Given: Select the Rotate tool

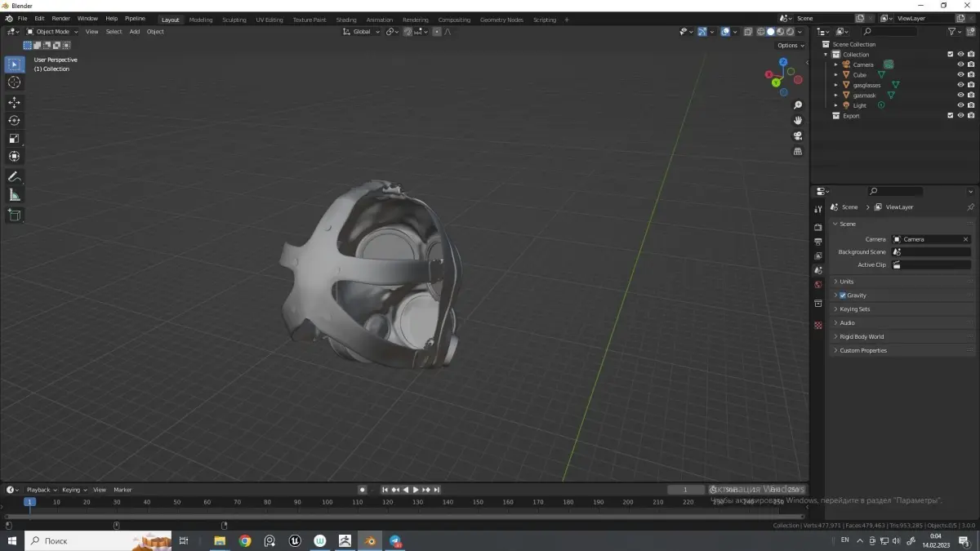Looking at the screenshot, I should [14, 120].
